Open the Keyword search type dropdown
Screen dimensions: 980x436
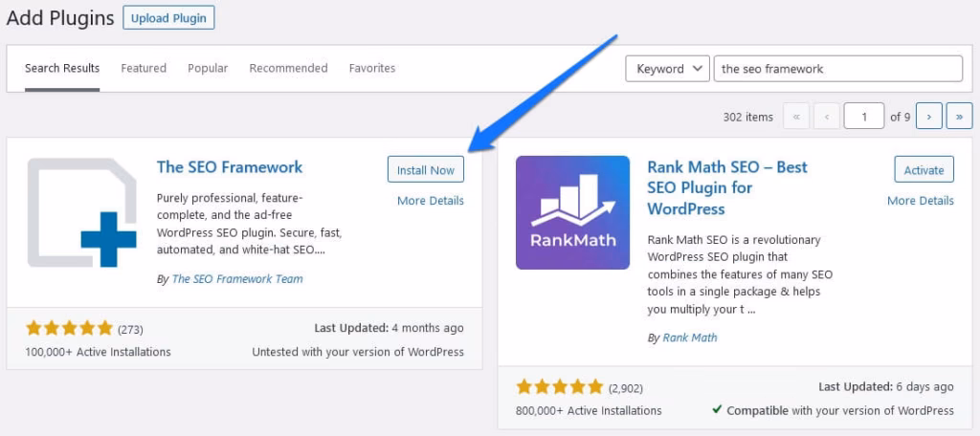click(666, 69)
